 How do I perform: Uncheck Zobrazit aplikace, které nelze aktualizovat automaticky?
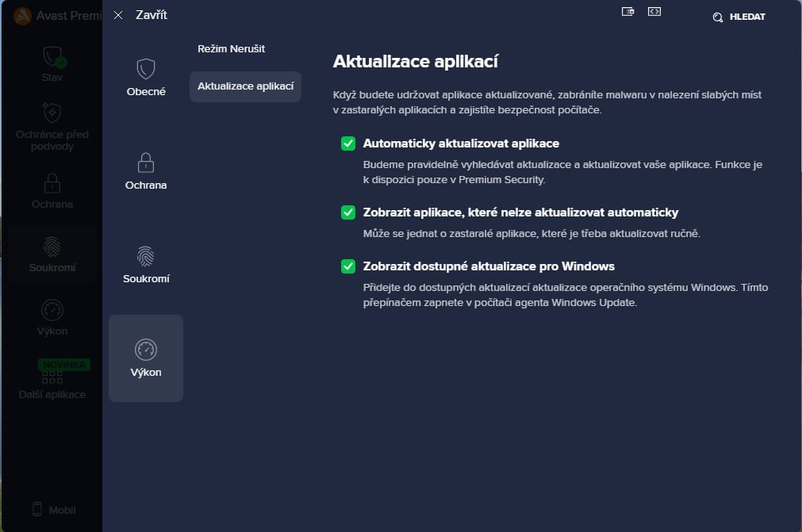pyautogui.click(x=347, y=212)
